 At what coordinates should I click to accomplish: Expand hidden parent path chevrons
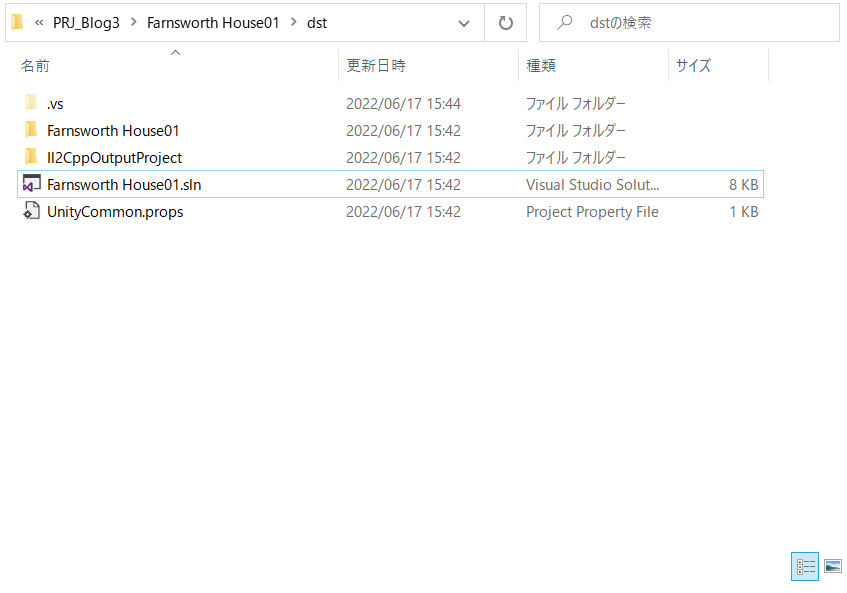point(39,23)
